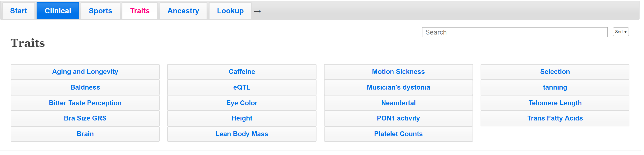
Task: View the Neandertal trait
Action: (x=399, y=103)
